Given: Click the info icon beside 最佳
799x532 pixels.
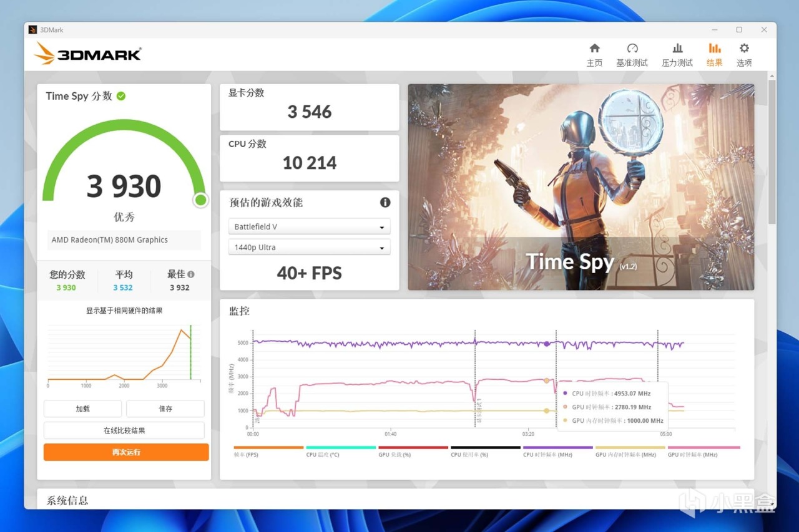Looking at the screenshot, I should (x=191, y=274).
